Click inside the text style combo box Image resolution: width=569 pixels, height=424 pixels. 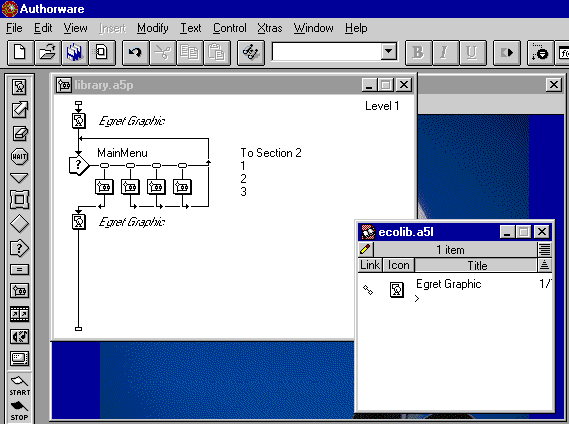pyautogui.click(x=327, y=52)
